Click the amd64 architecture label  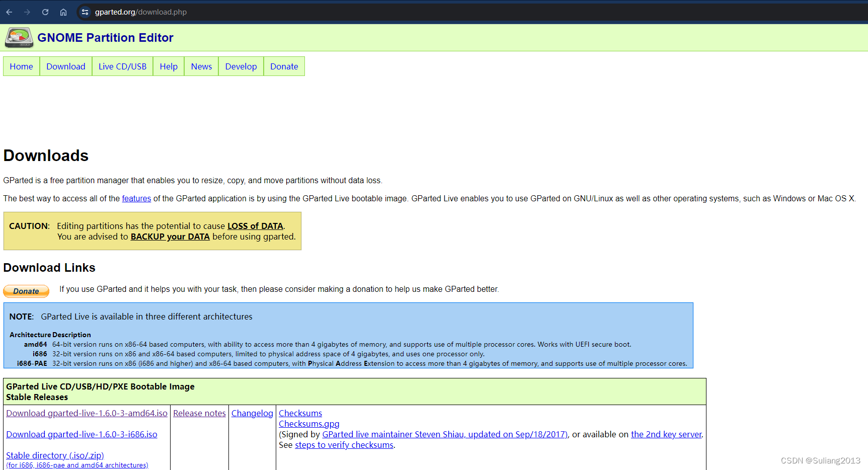click(35, 345)
